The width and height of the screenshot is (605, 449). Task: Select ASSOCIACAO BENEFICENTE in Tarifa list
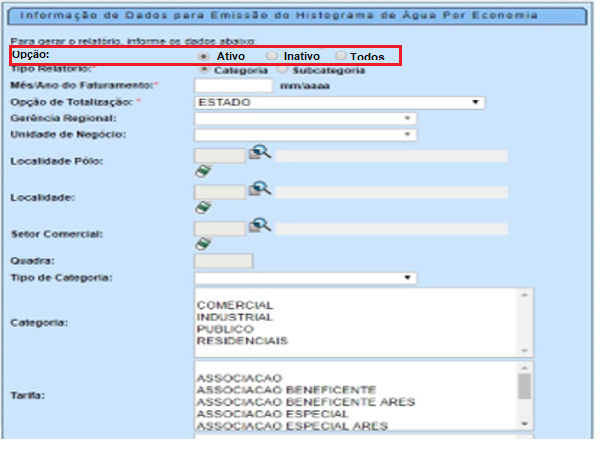[287, 390]
